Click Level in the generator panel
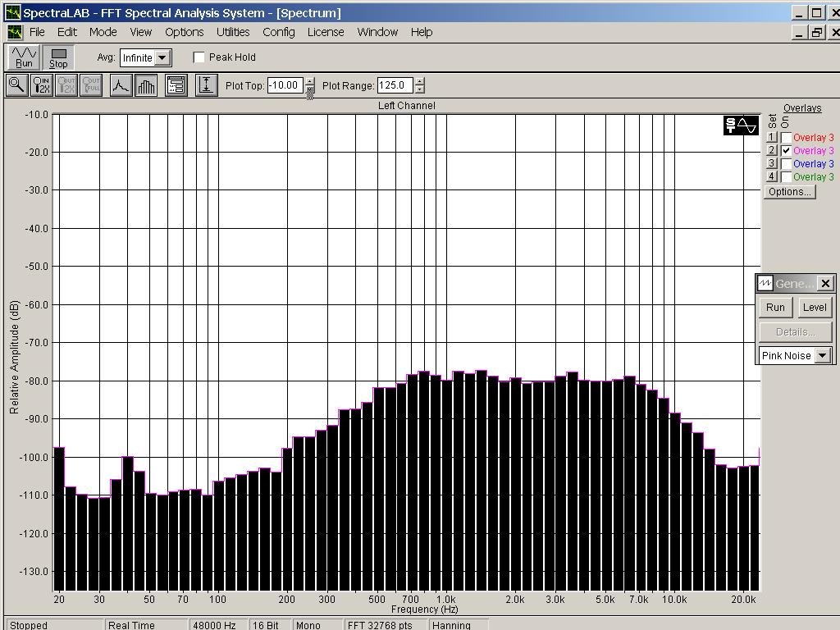This screenshot has height=630, width=840. point(815,308)
